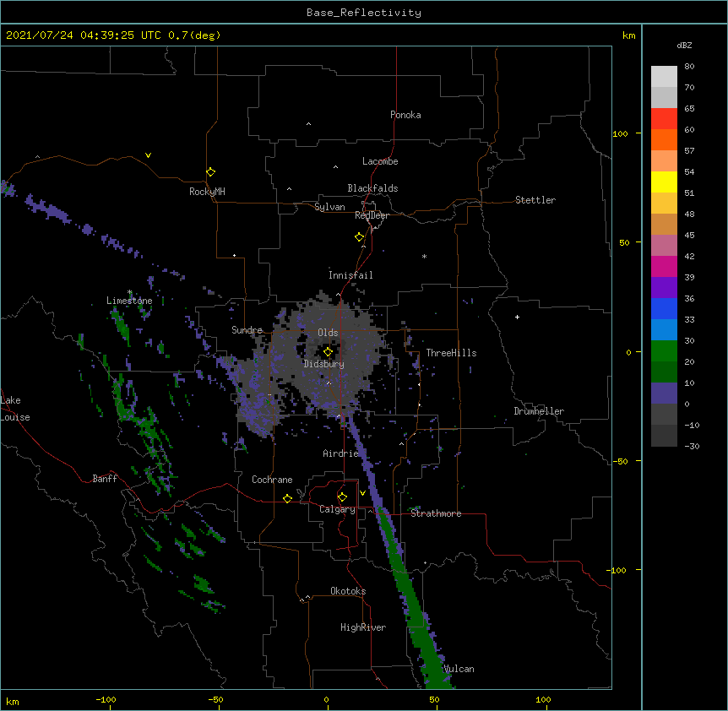Image resolution: width=728 pixels, height=711 pixels.
Task: Select the Didsbury label
Action: (x=324, y=364)
